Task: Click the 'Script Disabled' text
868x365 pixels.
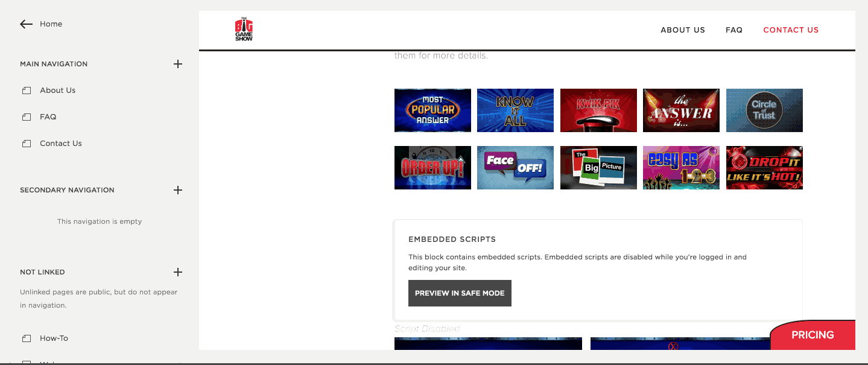Action: click(x=427, y=329)
